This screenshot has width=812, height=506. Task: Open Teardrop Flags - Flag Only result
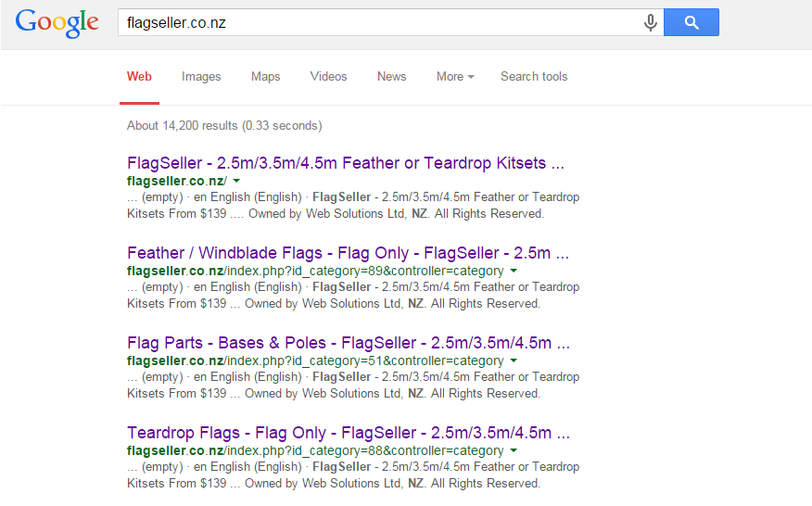coord(349,433)
